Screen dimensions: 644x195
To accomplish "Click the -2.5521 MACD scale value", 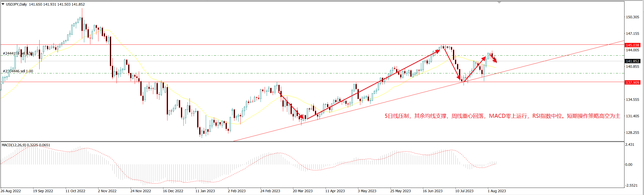I will pos(631,185).
